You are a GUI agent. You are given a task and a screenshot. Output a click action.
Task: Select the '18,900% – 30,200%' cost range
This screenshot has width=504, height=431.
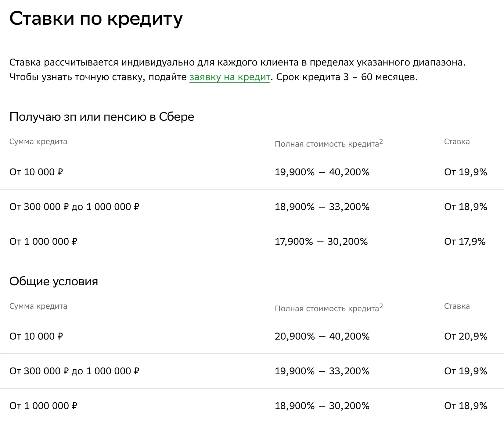[x=322, y=406]
